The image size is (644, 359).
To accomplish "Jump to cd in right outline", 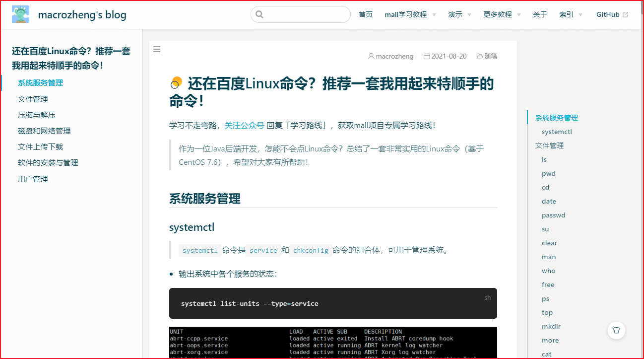I will pyautogui.click(x=545, y=187).
